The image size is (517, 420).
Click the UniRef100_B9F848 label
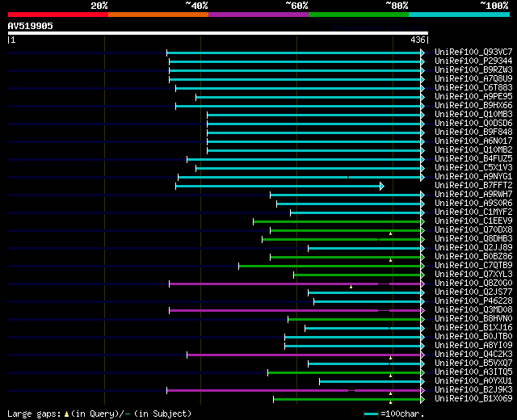pos(473,132)
